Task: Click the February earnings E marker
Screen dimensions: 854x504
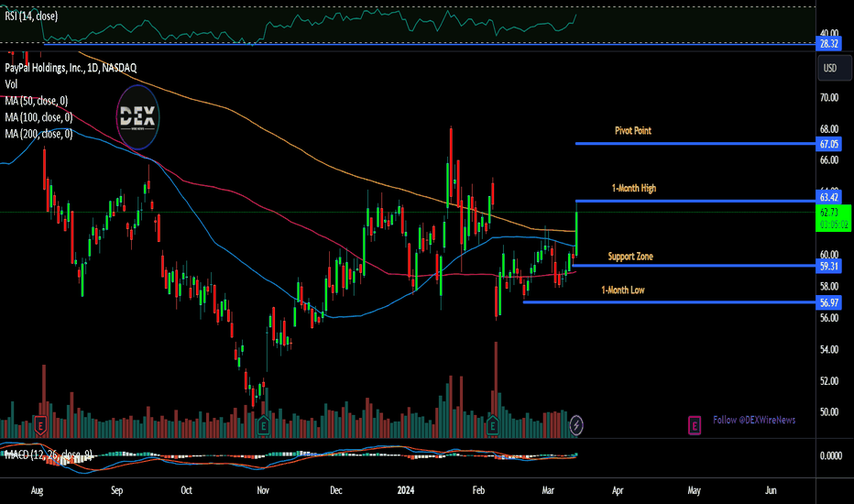Action: point(492,425)
